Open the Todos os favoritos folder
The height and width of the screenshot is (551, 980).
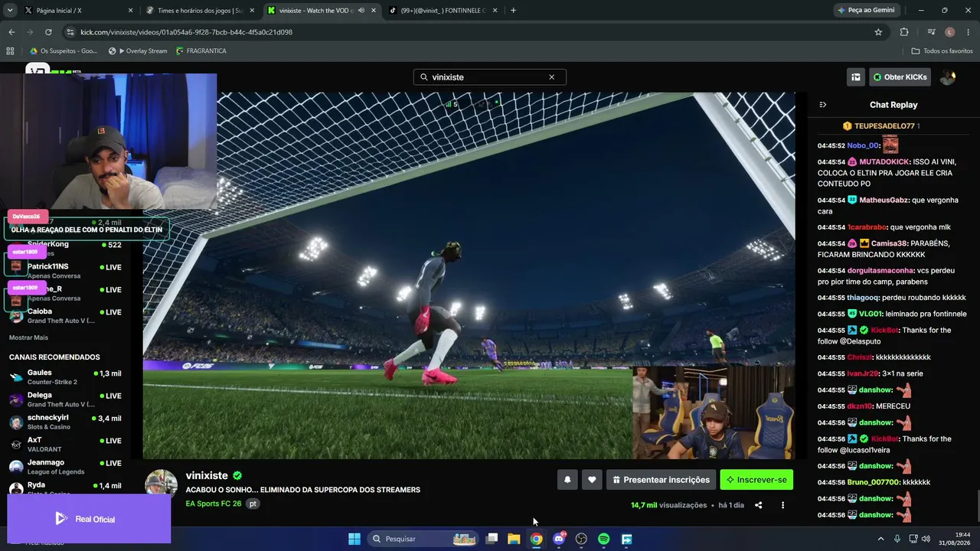pos(942,51)
